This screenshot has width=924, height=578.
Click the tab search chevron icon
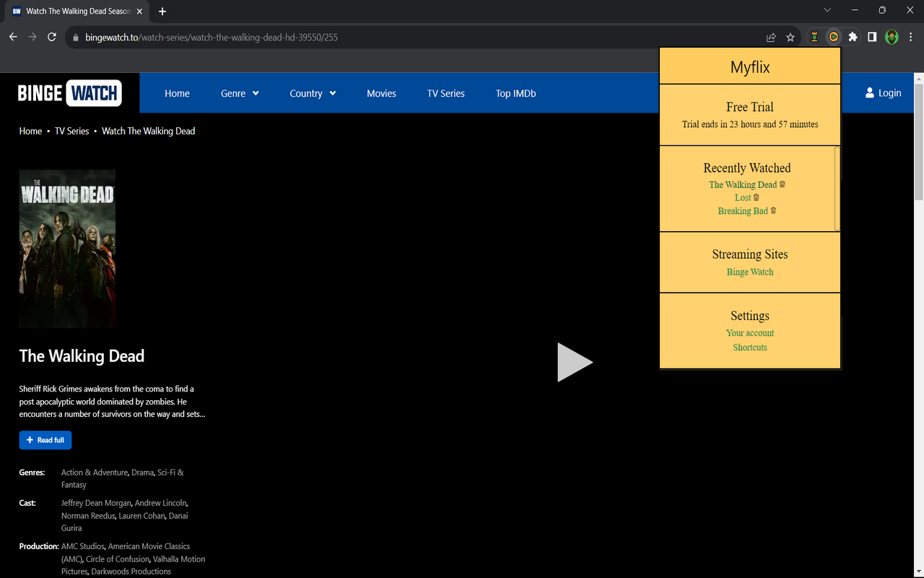(x=827, y=10)
